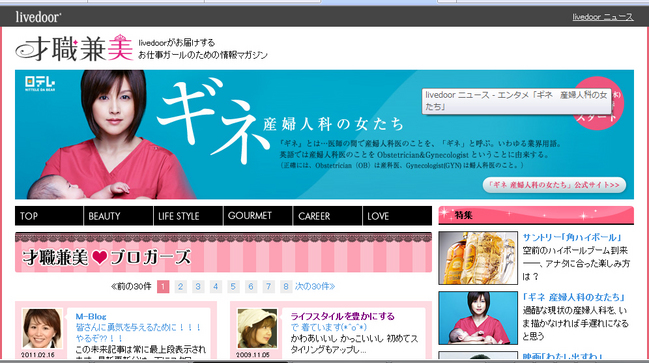Switch to the CAREER tab

click(327, 216)
